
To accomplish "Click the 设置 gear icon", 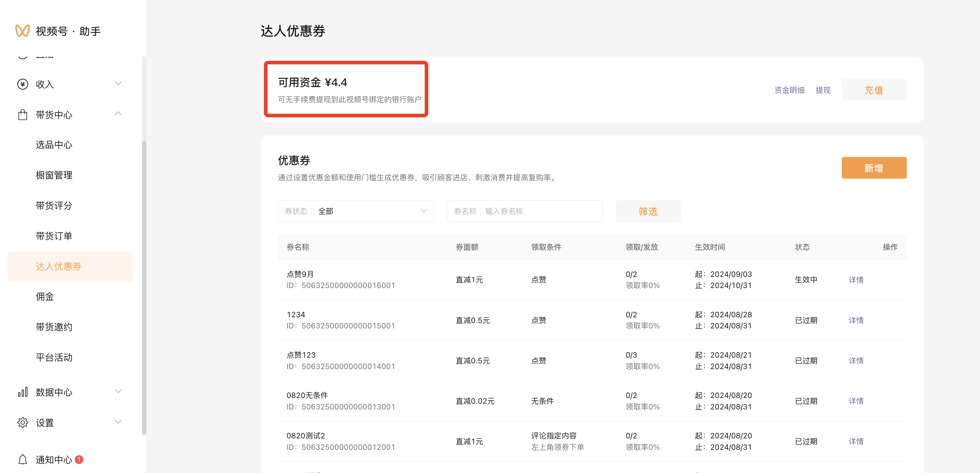I will [23, 422].
